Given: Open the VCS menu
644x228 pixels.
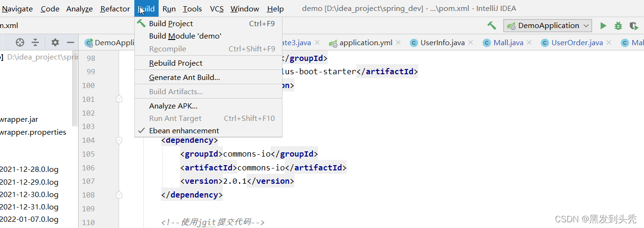Looking at the screenshot, I should [217, 9].
